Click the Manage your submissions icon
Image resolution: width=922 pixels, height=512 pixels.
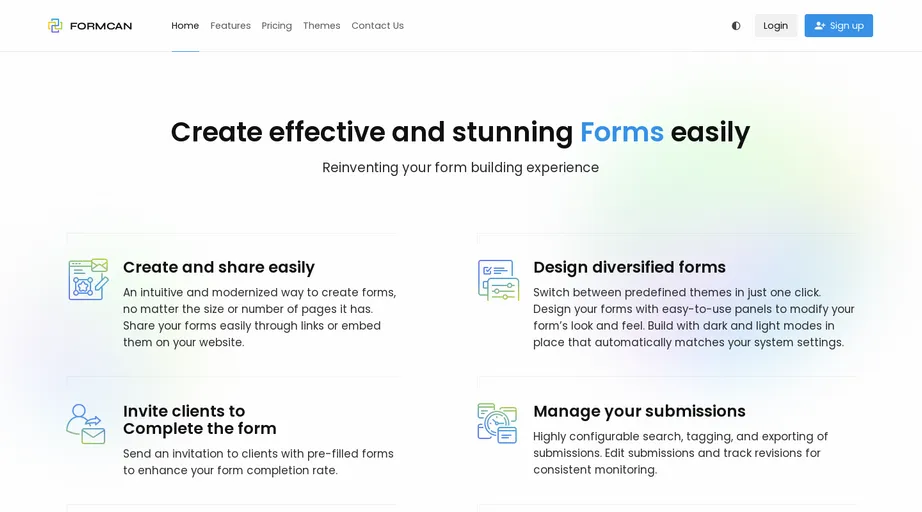[x=497, y=423]
